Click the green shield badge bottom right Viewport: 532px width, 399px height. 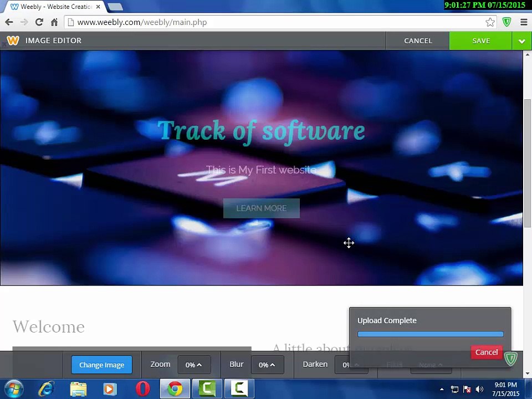pyautogui.click(x=510, y=359)
